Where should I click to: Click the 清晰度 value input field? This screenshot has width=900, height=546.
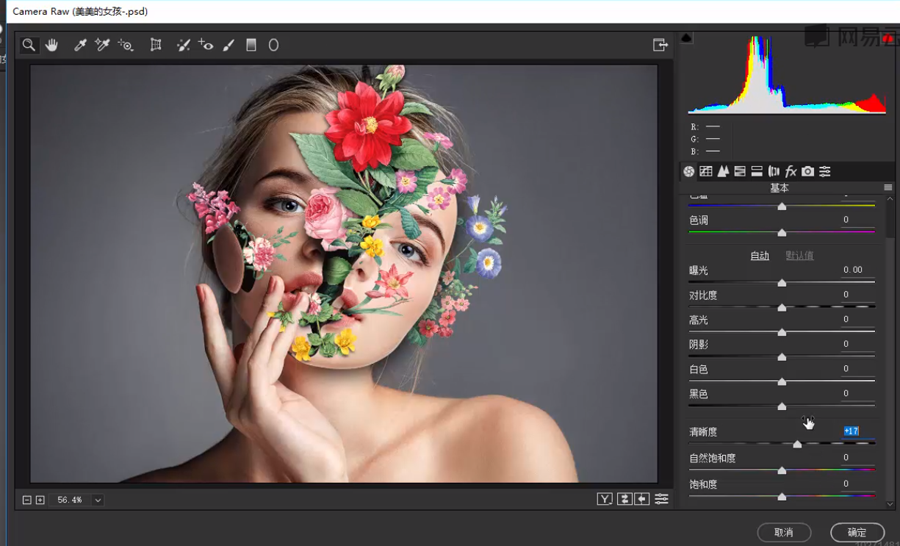click(x=851, y=431)
